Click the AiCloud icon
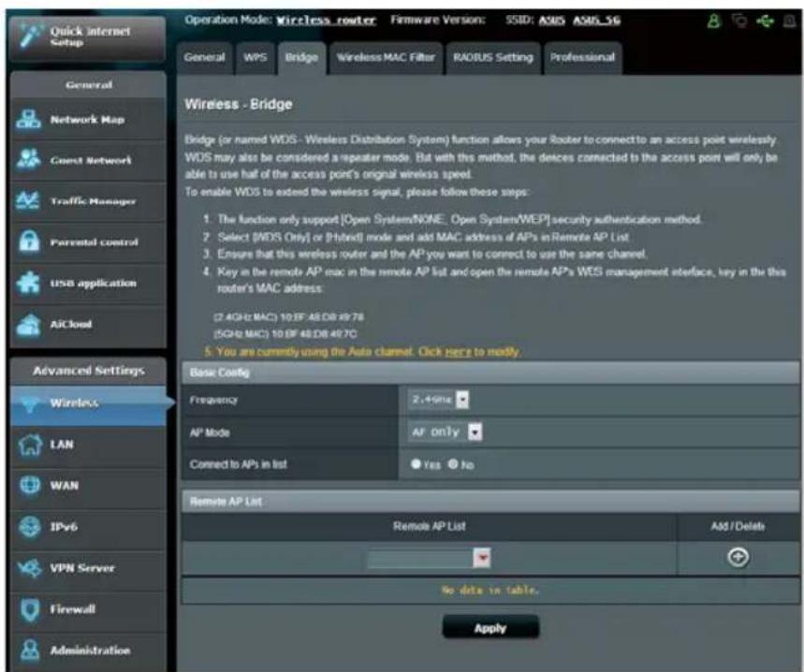804x672 pixels. coord(28,324)
